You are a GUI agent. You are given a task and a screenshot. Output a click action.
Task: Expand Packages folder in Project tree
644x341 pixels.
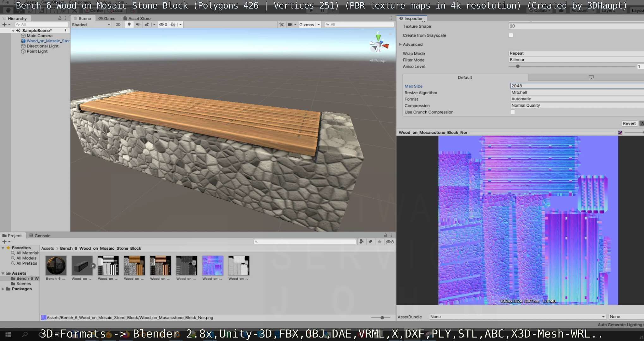tap(3, 289)
